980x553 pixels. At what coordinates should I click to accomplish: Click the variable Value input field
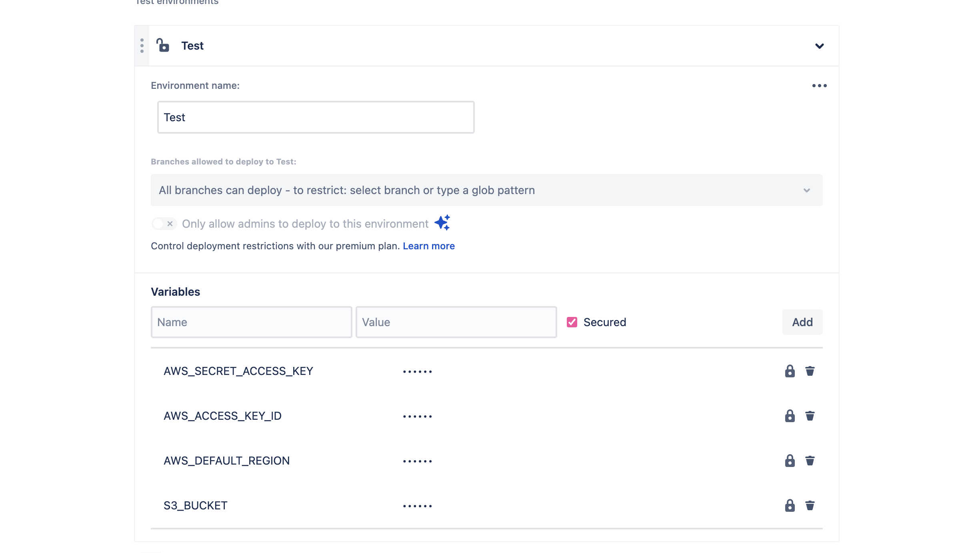[x=456, y=322]
